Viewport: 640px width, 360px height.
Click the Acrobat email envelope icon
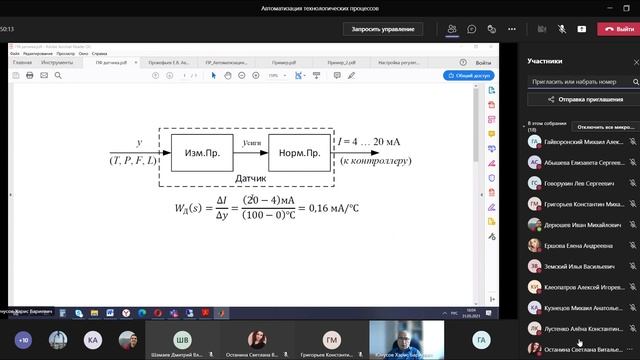(x=44, y=76)
